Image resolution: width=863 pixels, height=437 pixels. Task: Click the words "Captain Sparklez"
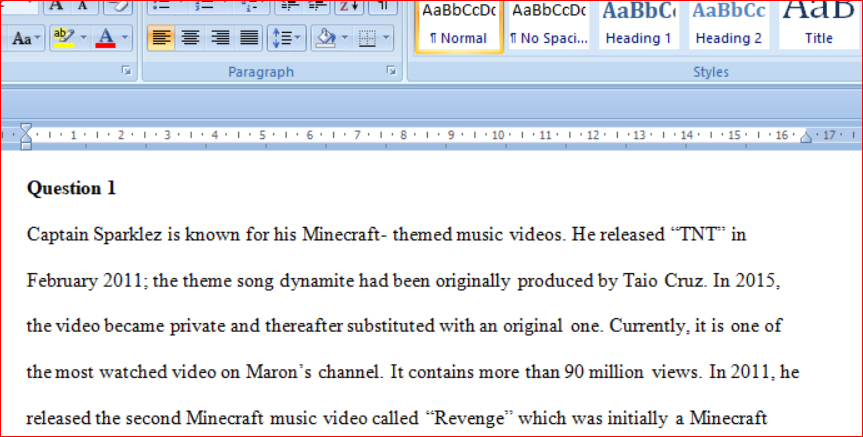click(95, 235)
